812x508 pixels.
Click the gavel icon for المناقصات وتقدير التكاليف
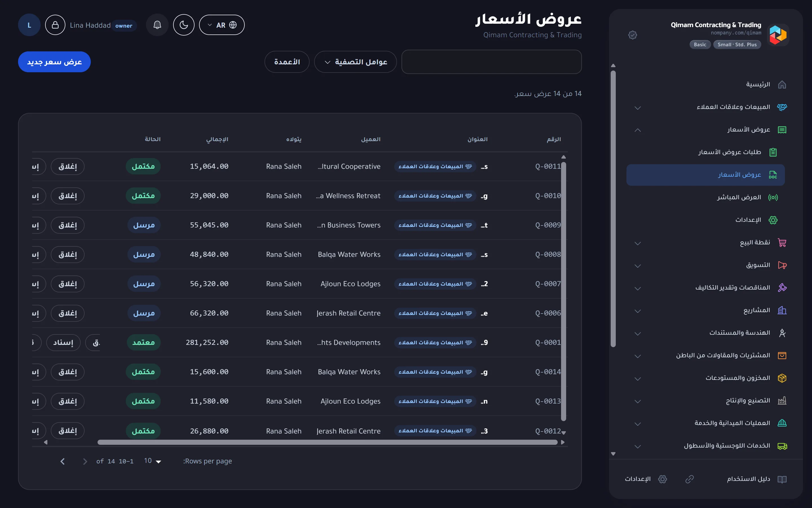[782, 288]
